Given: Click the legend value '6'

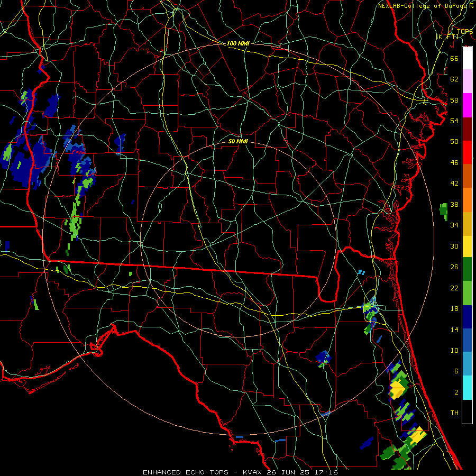Looking at the screenshot, I should tap(456, 371).
